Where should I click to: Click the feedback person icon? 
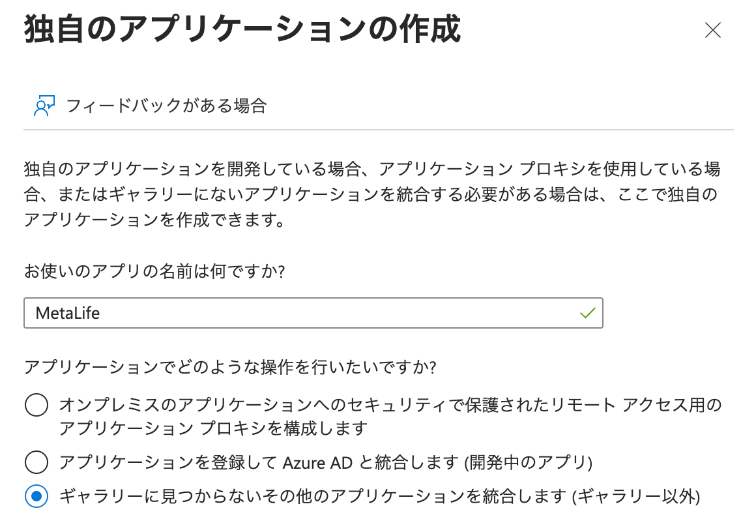pos(44,106)
